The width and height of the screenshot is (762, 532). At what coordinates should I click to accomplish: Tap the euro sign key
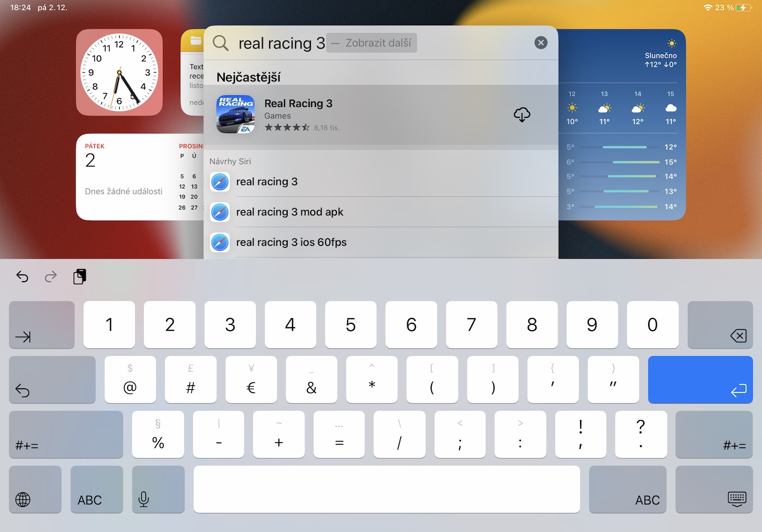pos(251,380)
